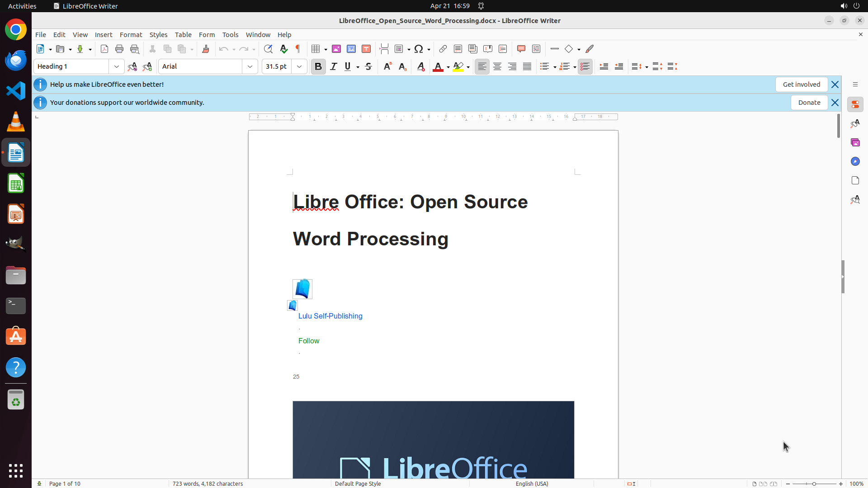This screenshot has height=488, width=868.
Task: Click the Donate button
Action: 809,103
